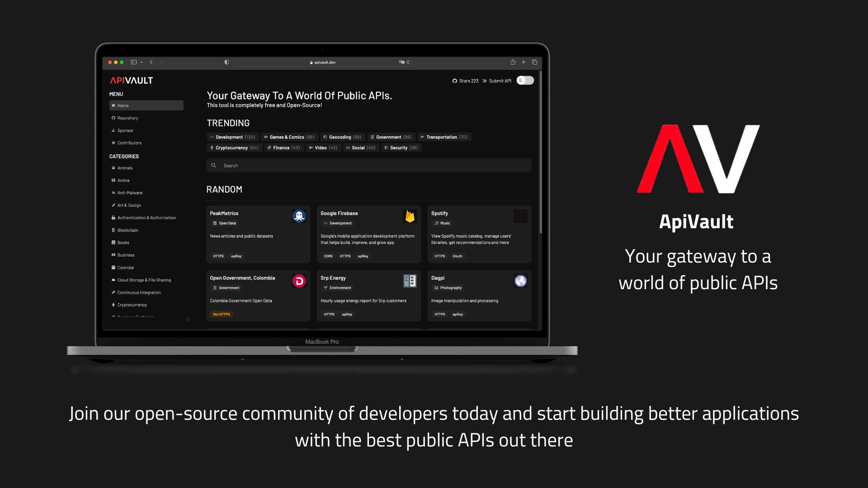Viewport: 868px width, 488px height.
Task: Click the PeakMetrics octopus logo icon
Action: coord(299,216)
